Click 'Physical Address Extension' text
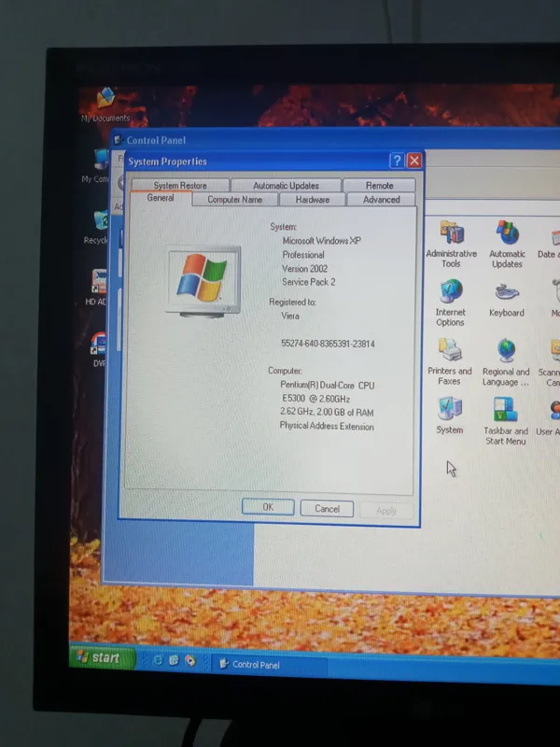The image size is (560, 747). pos(327,426)
